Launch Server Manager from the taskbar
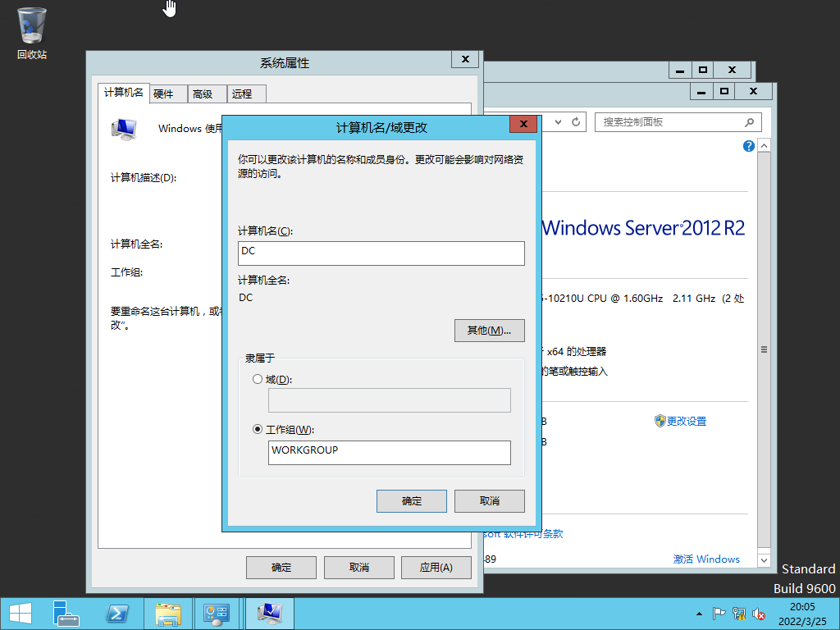 pyautogui.click(x=66, y=614)
